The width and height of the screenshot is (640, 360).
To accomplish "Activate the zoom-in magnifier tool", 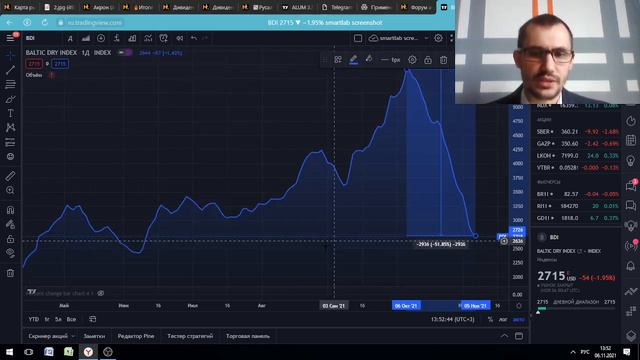I will pos(10,191).
